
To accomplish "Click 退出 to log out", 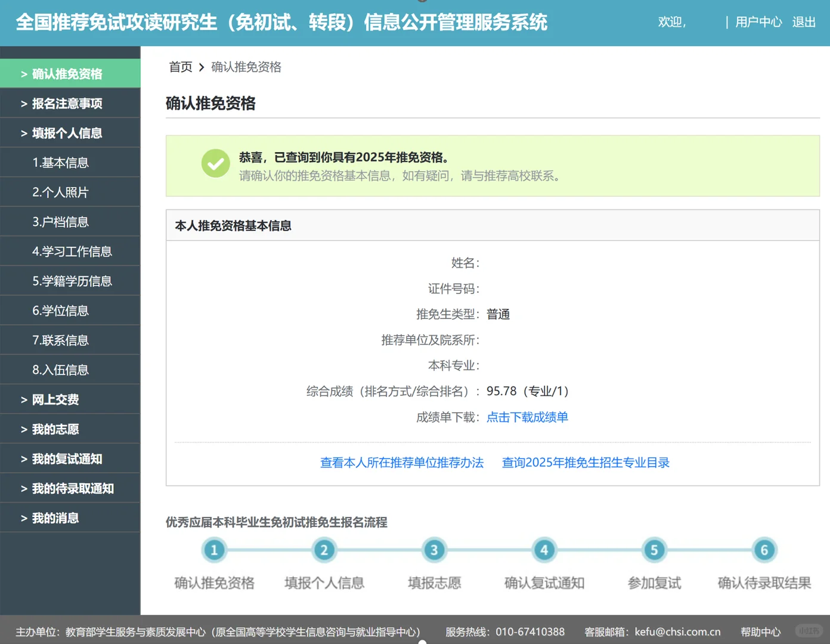I will tap(803, 22).
